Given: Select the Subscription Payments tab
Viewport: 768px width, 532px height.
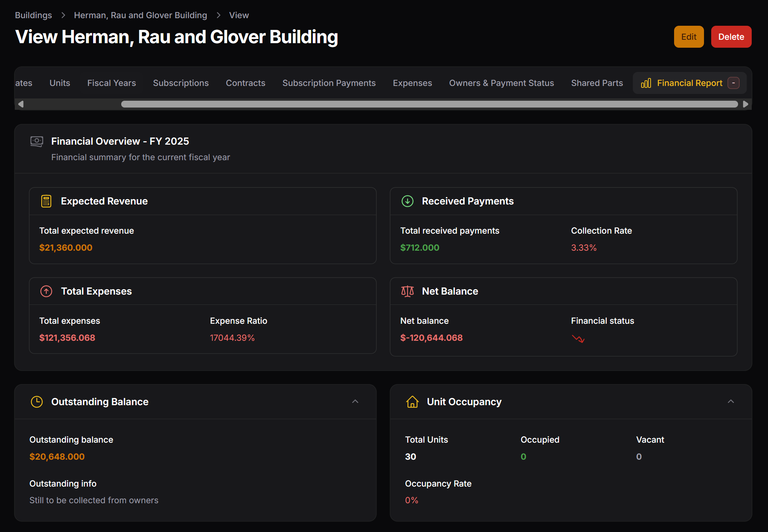Looking at the screenshot, I should coord(329,83).
